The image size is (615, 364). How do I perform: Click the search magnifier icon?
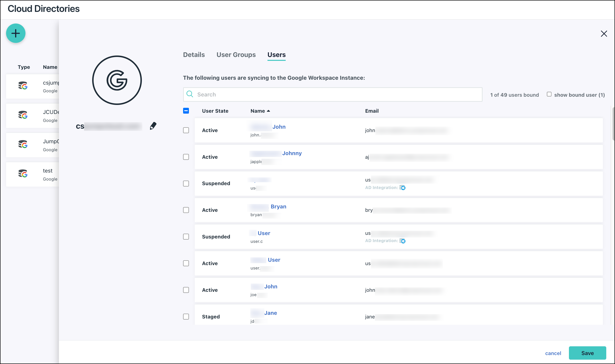190,94
